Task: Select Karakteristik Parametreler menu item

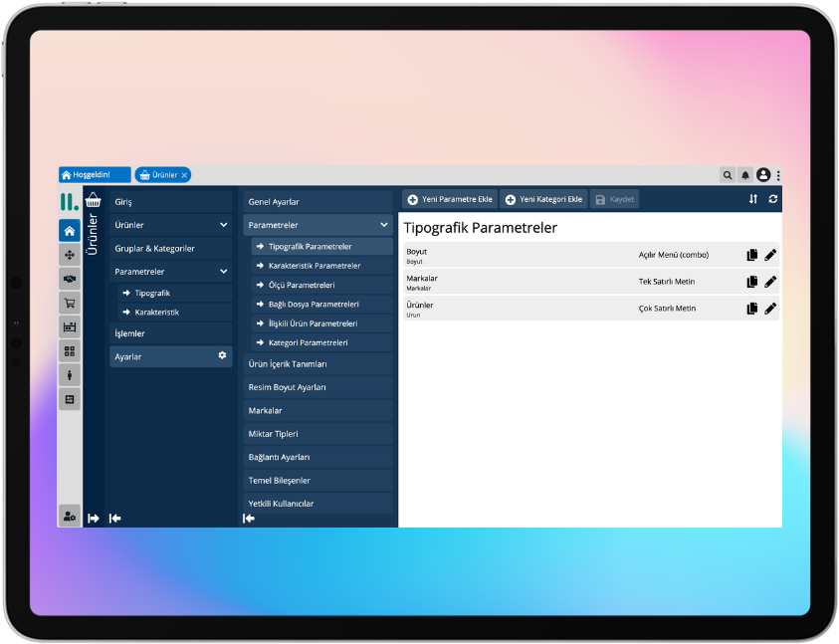Action: pyautogui.click(x=315, y=266)
